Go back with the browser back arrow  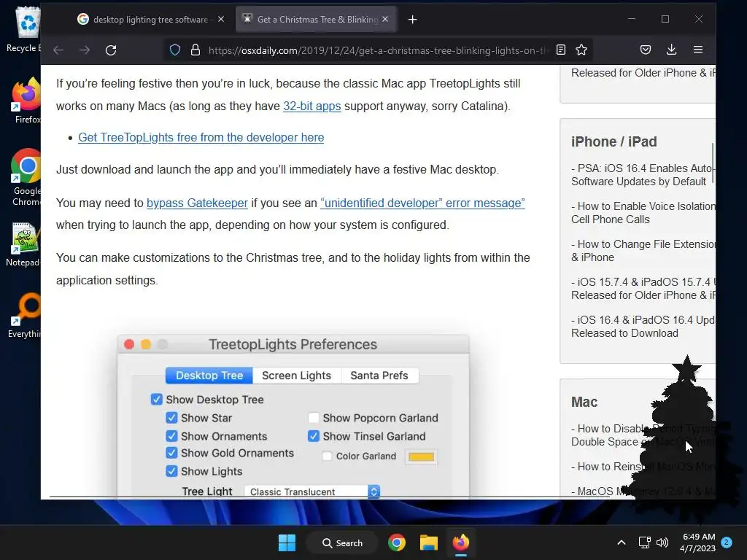pos(58,50)
